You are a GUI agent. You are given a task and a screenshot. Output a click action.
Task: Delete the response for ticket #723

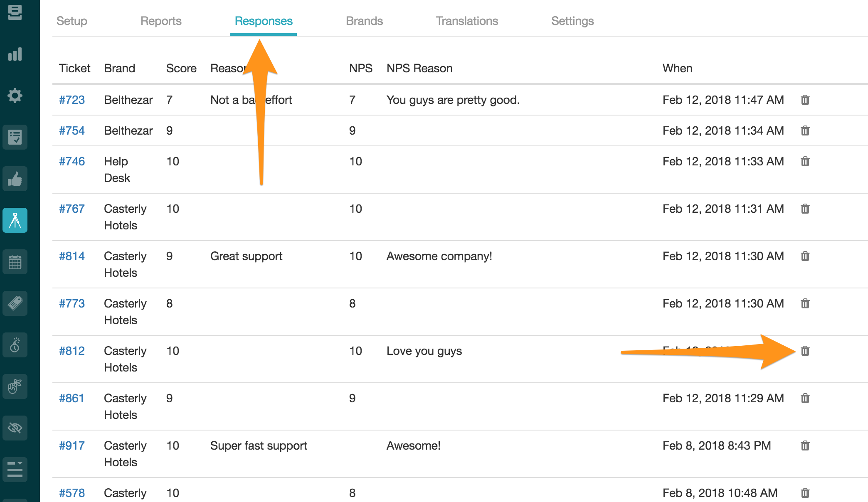[x=805, y=100]
